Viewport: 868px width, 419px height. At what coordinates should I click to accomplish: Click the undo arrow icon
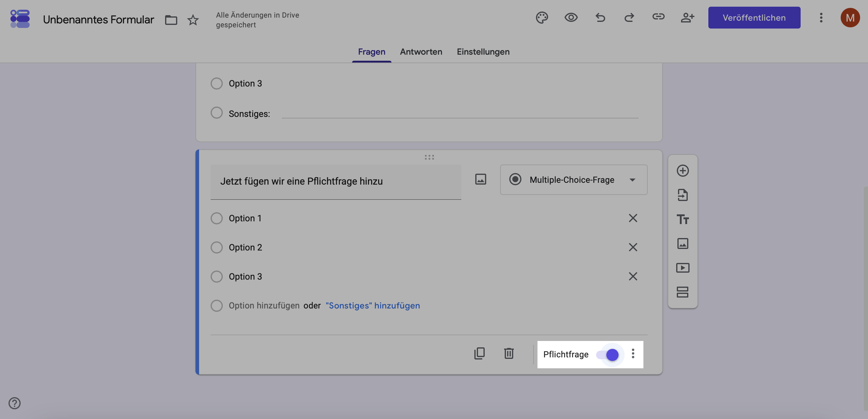600,18
